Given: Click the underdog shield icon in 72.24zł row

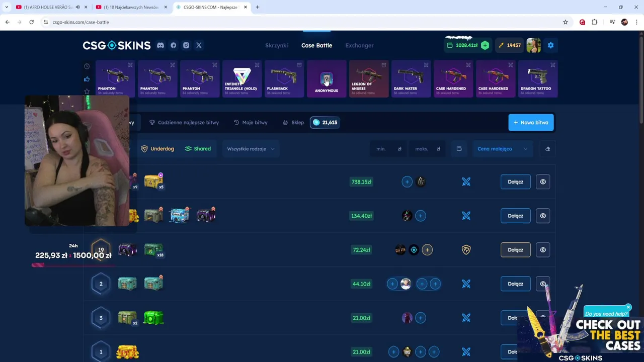Looking at the screenshot, I should [466, 250].
